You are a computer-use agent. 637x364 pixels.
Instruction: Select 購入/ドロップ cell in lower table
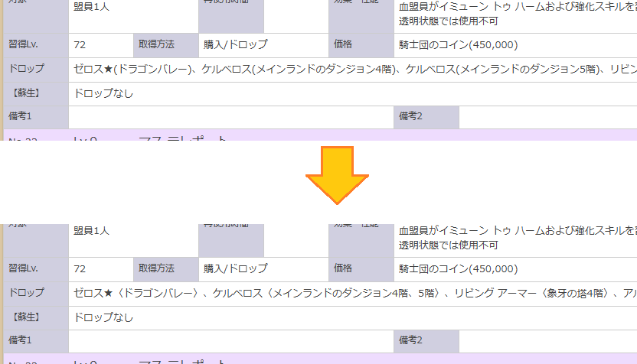(x=263, y=269)
